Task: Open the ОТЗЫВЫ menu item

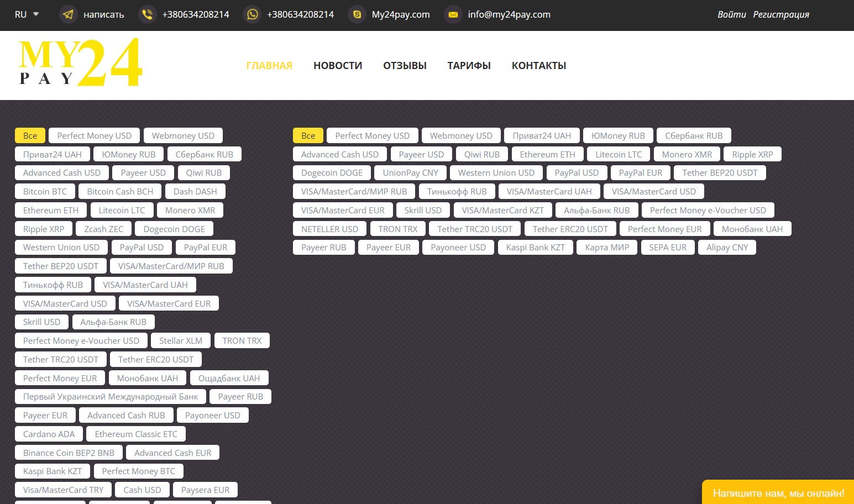Action: pyautogui.click(x=405, y=66)
